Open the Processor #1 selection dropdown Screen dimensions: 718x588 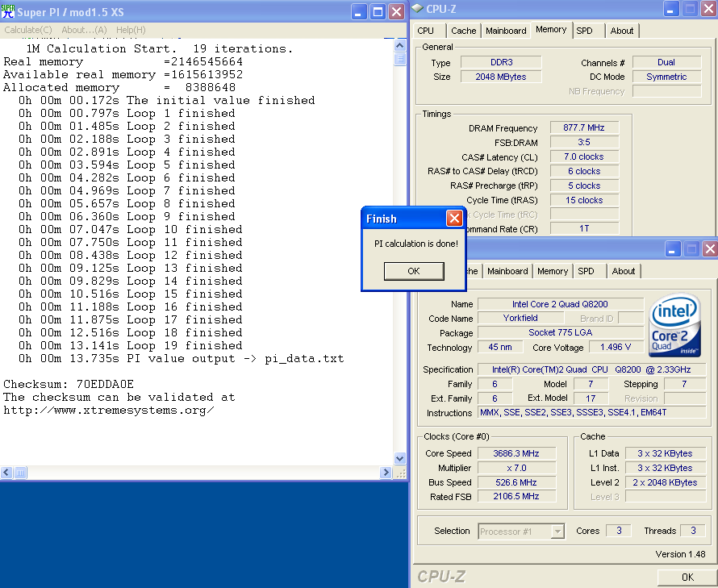point(557,532)
